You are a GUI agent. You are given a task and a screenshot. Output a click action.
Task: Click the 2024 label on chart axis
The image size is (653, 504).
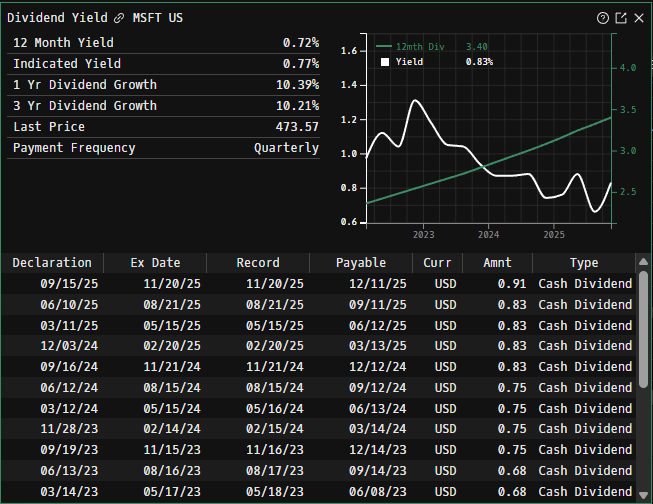488,235
